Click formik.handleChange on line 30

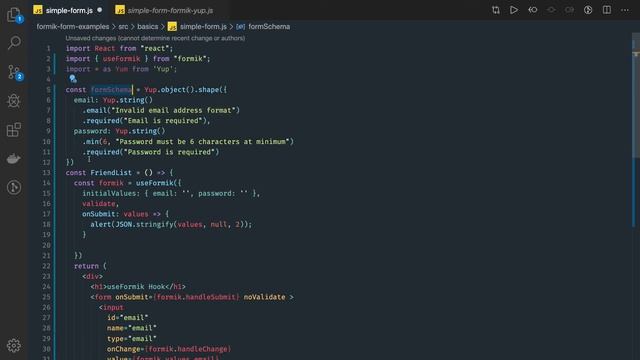tap(188, 349)
